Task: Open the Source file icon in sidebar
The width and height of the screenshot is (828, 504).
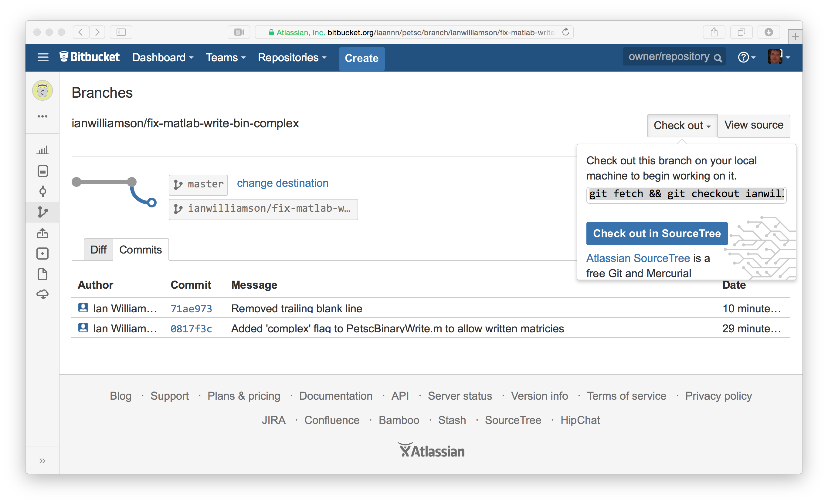Action: pyautogui.click(x=42, y=171)
